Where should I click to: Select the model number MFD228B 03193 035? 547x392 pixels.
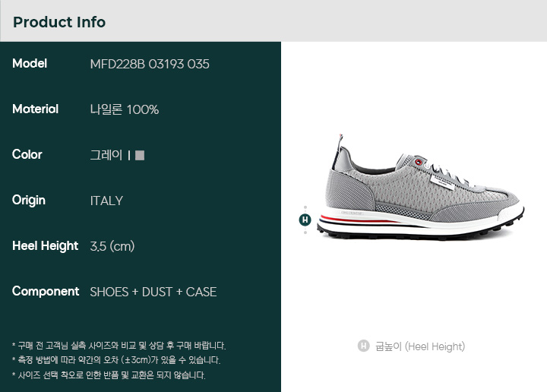150,64
